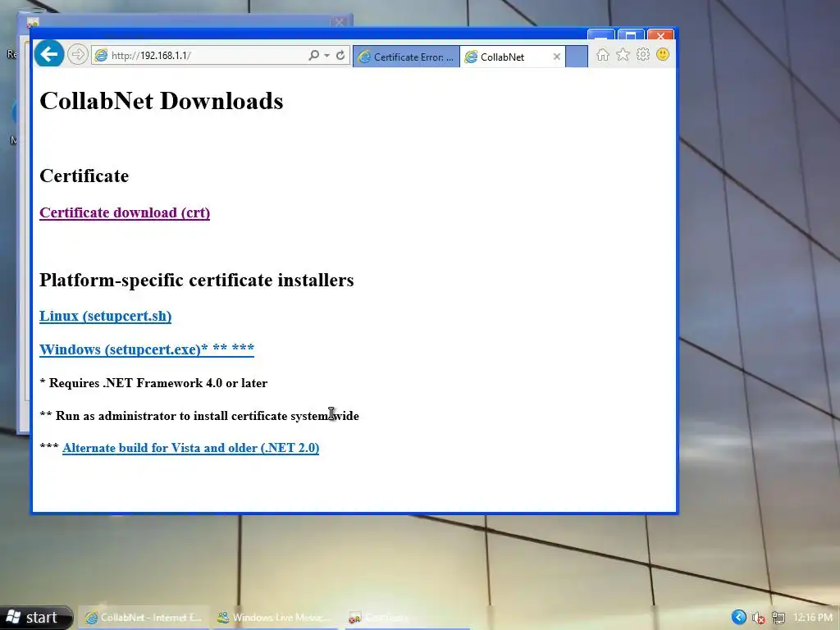
Task: Click the blue arrow tray icon
Action: (x=739, y=617)
